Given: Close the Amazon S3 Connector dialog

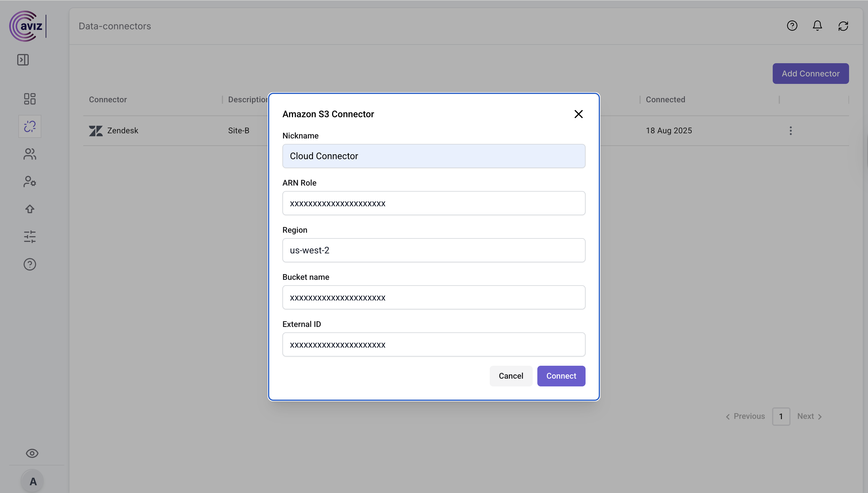Looking at the screenshot, I should [x=578, y=114].
